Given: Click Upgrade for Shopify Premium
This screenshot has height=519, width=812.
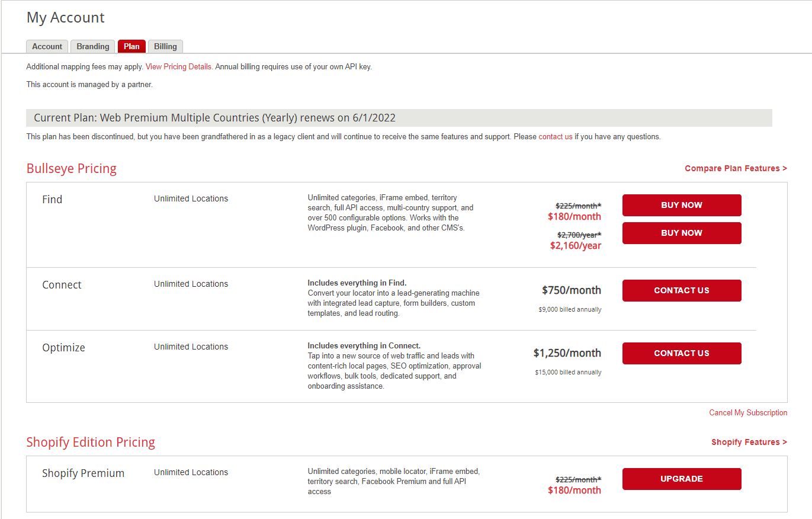Looking at the screenshot, I should point(682,479).
